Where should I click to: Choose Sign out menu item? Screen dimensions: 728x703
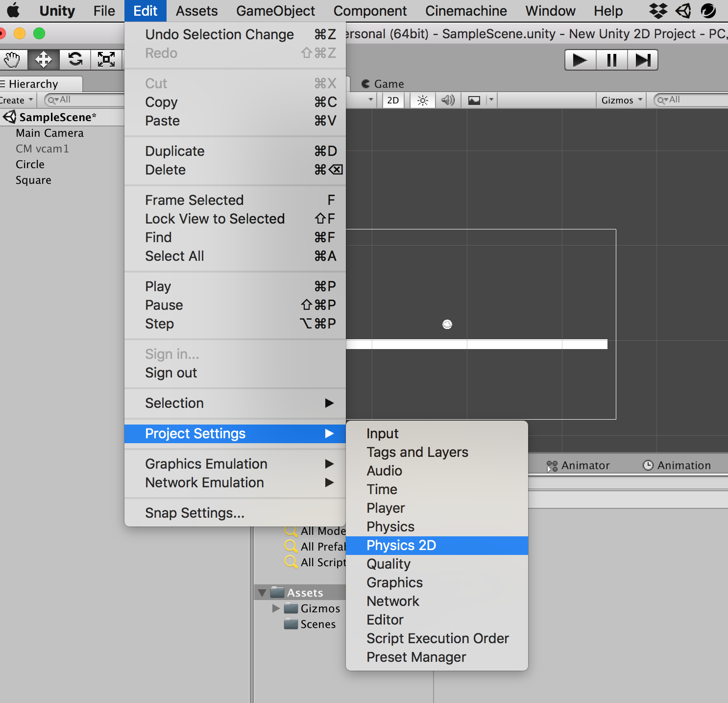tap(235, 373)
